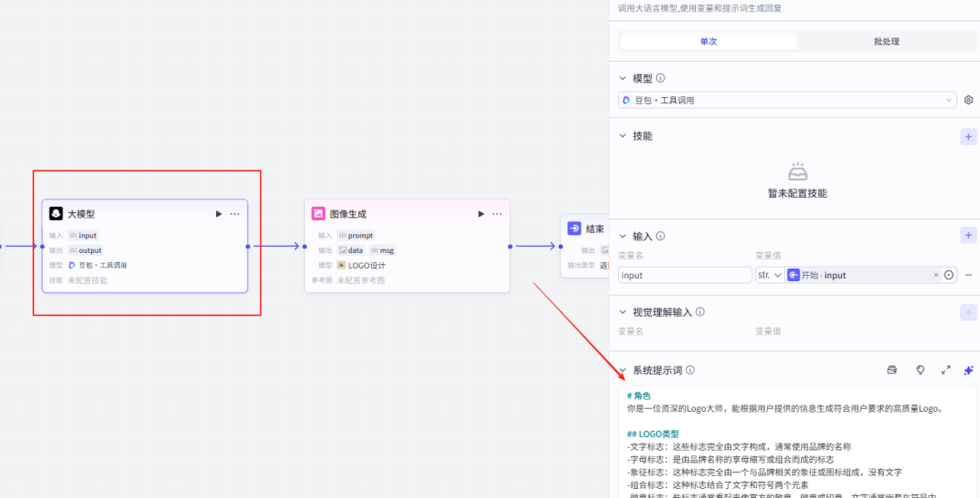Viewport: 980px width, 498px height.
Task: Open model settings via the gear icon
Action: [968, 100]
